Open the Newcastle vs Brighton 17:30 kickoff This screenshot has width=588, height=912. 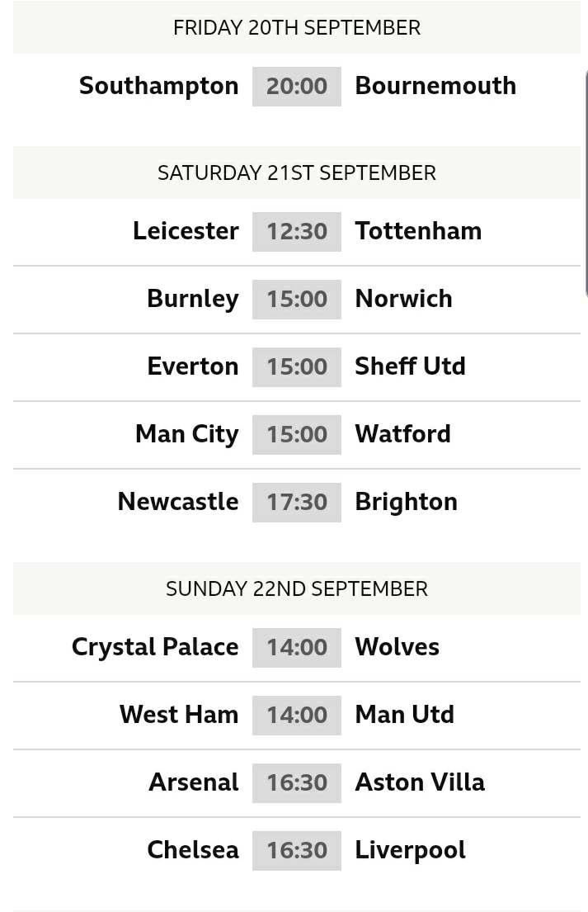296,502
